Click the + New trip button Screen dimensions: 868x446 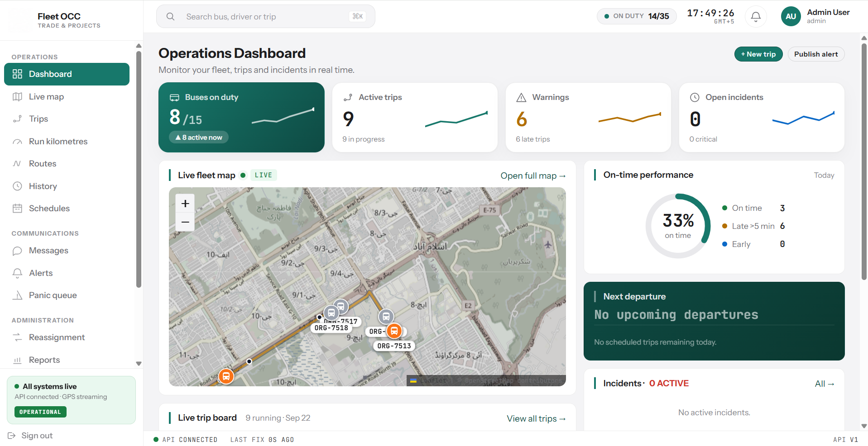click(x=758, y=54)
